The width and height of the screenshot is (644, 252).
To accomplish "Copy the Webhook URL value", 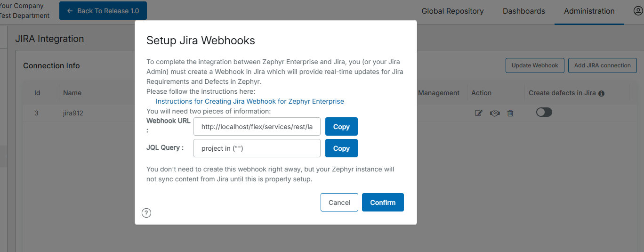I will click(x=341, y=127).
